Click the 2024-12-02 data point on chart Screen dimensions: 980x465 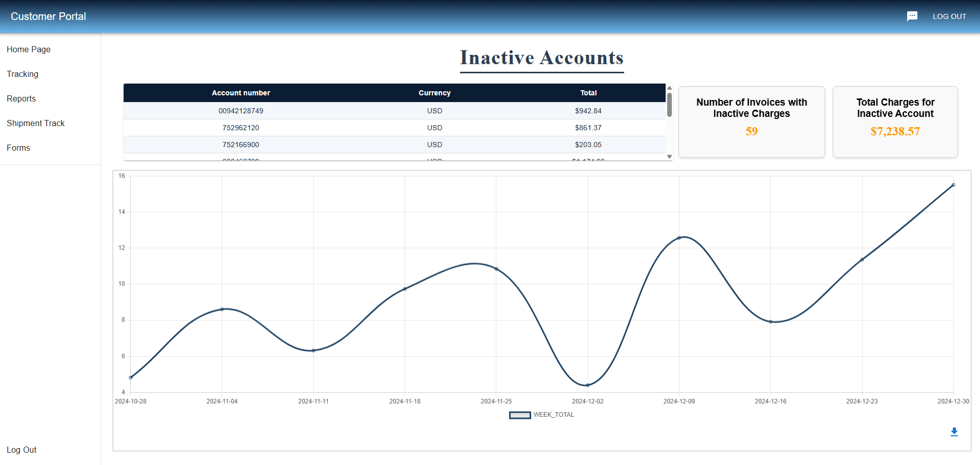click(588, 385)
